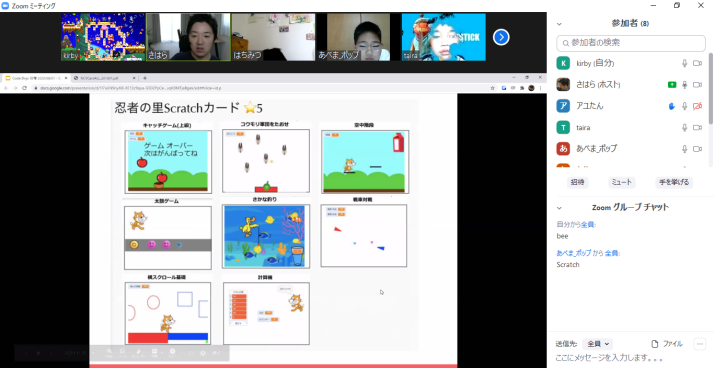The height and width of the screenshot is (368, 714).
Task: Click the 手を挙げる raise hand button
Action: [674, 182]
